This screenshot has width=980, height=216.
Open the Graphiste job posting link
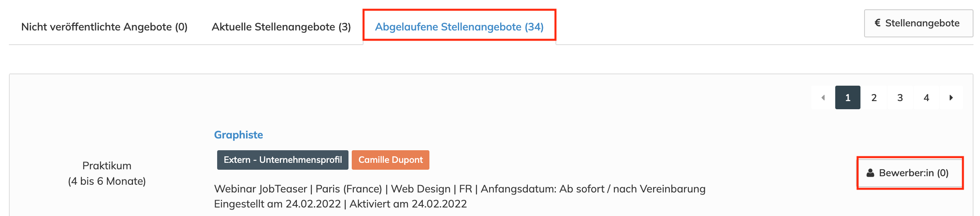[x=238, y=135]
